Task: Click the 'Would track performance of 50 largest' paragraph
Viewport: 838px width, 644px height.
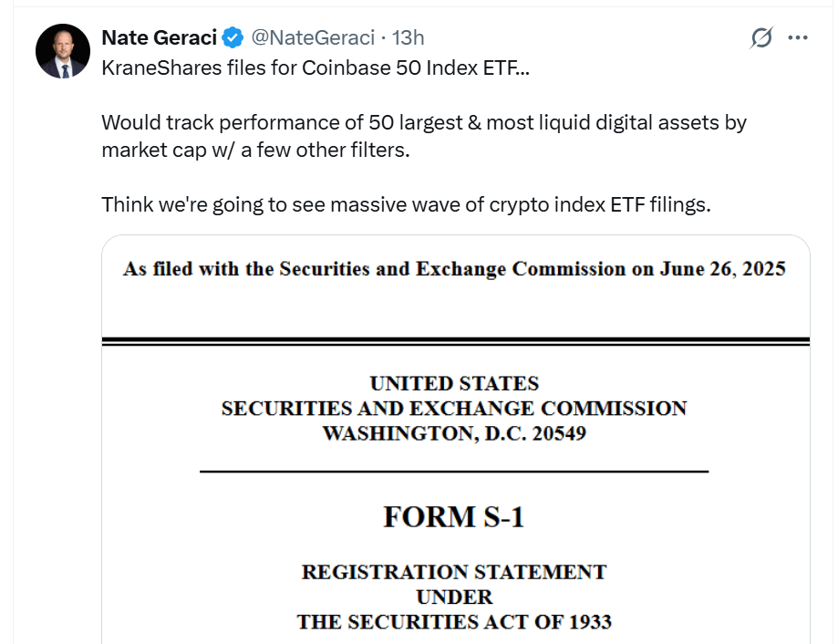Action: tap(424, 122)
